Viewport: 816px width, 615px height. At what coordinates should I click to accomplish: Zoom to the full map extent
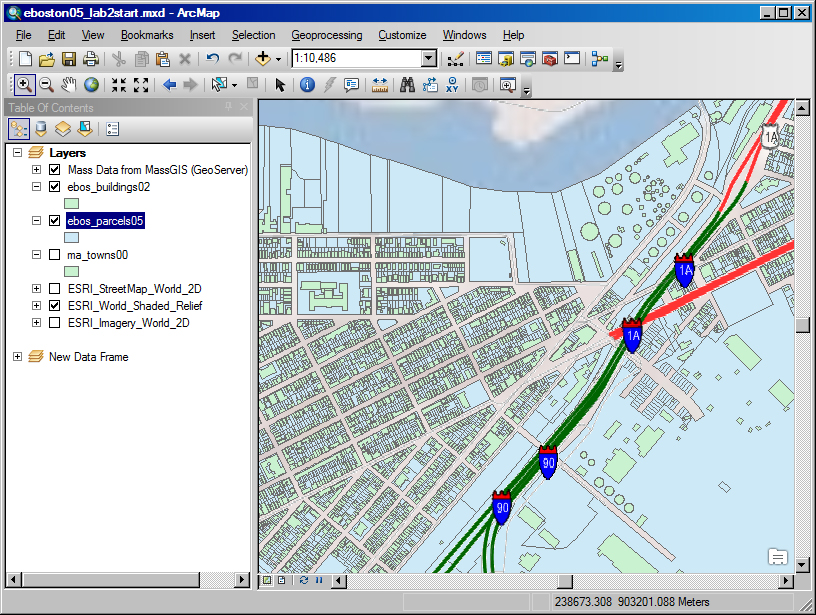pyautogui.click(x=89, y=85)
